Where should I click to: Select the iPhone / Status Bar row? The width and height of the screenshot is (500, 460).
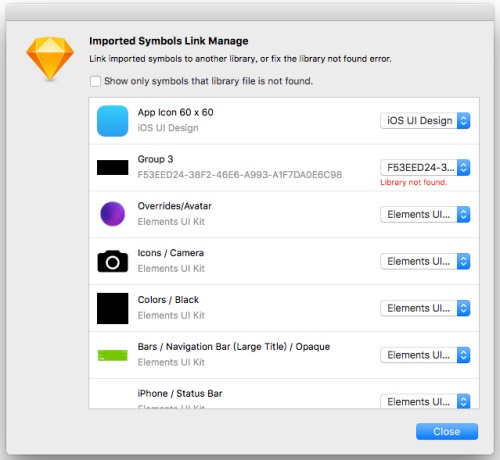click(x=284, y=394)
